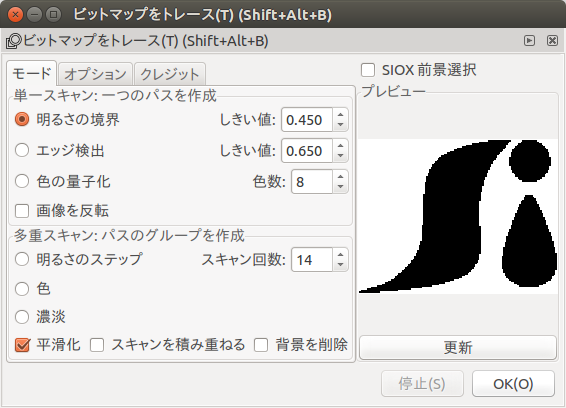
Task: Click the 更新 preview update button
Action: point(458,347)
